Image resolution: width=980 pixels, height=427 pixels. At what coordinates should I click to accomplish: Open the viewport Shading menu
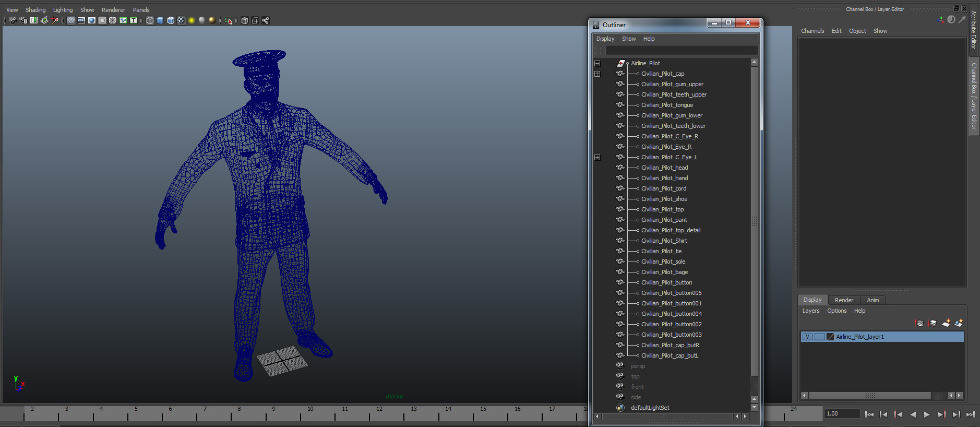tap(35, 10)
